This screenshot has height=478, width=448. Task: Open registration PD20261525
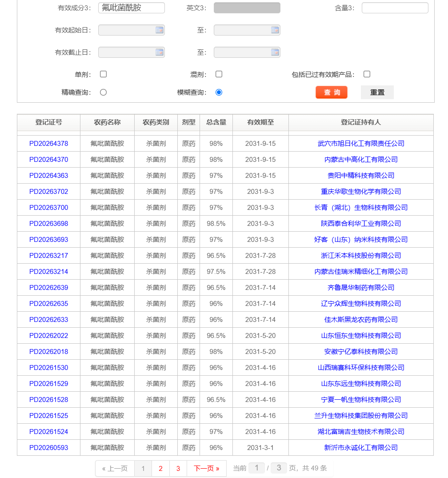[49, 415]
